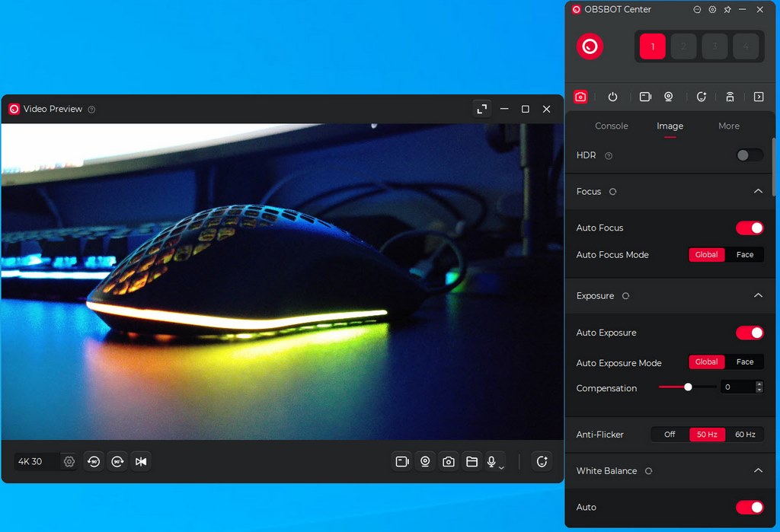The width and height of the screenshot is (780, 532).
Task: Enter fullscreen on the Video Preview window
Action: pos(482,109)
